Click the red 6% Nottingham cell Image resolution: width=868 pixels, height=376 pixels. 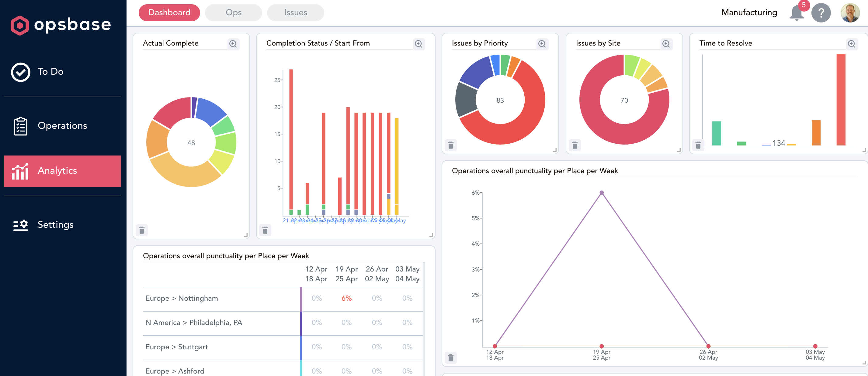346,298
